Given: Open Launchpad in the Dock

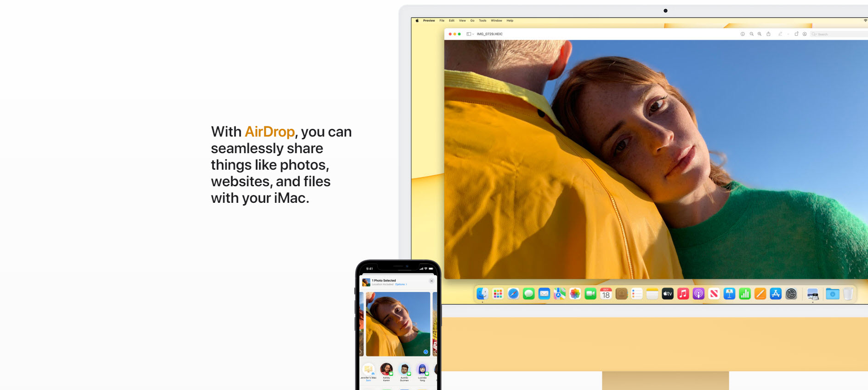Looking at the screenshot, I should click(498, 293).
